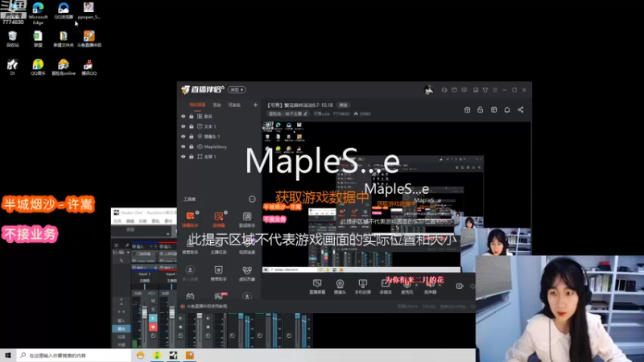Toggle the lock on MapleStory layer
This screenshot has width=644, height=362.
pyautogui.click(x=191, y=146)
